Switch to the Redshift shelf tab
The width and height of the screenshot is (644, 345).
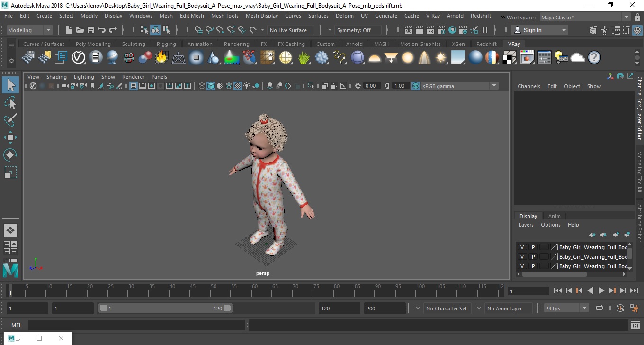[486, 44]
